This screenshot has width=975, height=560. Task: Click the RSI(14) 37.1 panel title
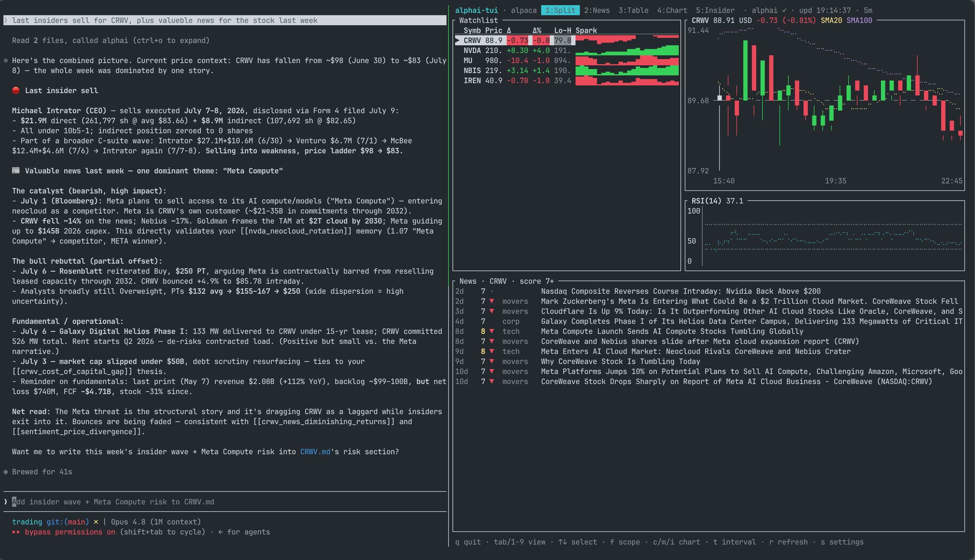tap(717, 201)
